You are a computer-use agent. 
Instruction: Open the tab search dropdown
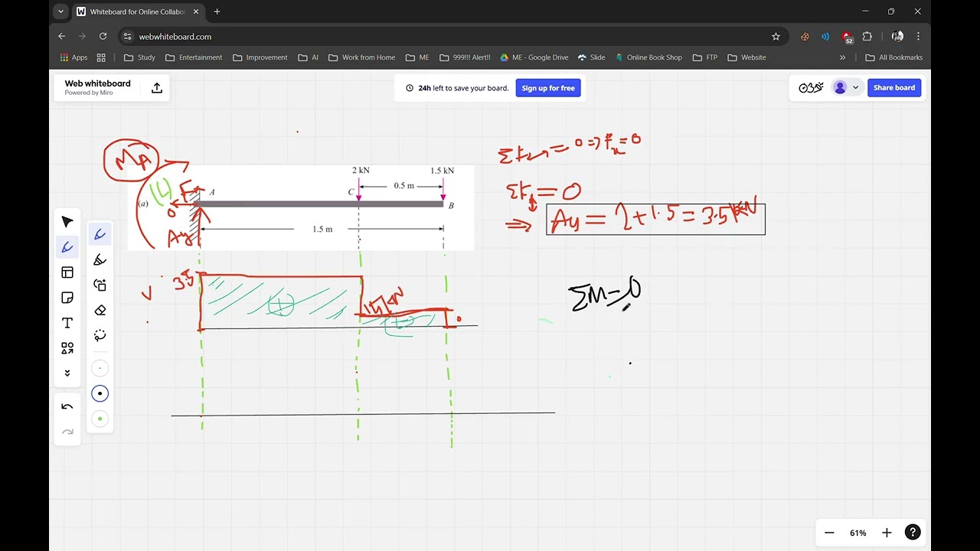point(60,11)
